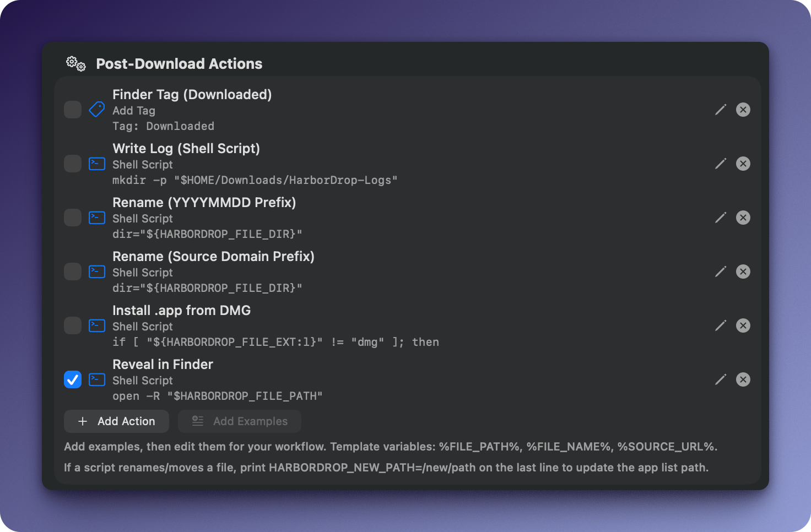The width and height of the screenshot is (811, 532).
Task: Enable the Rename (YYYYMMDD Prefix) checkbox
Action: click(73, 218)
